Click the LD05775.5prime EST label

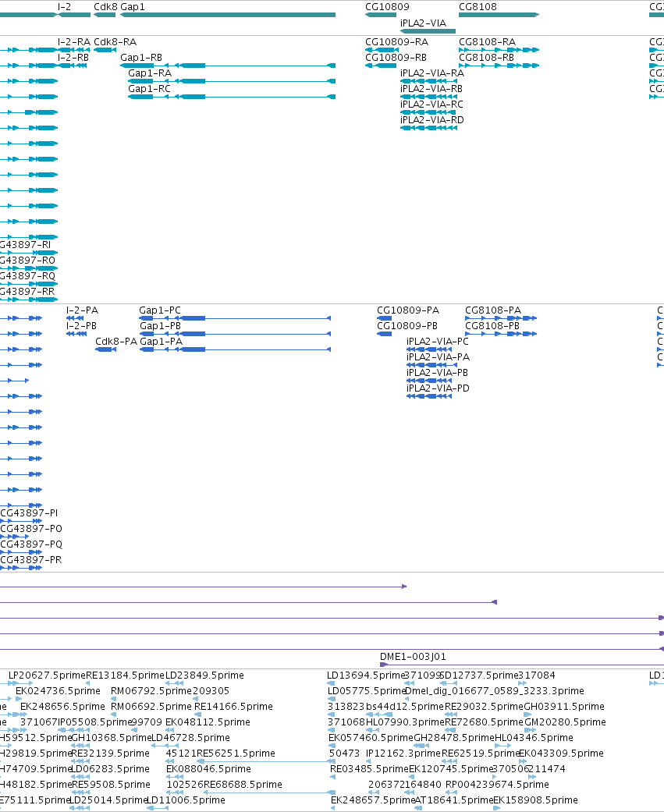click(366, 691)
